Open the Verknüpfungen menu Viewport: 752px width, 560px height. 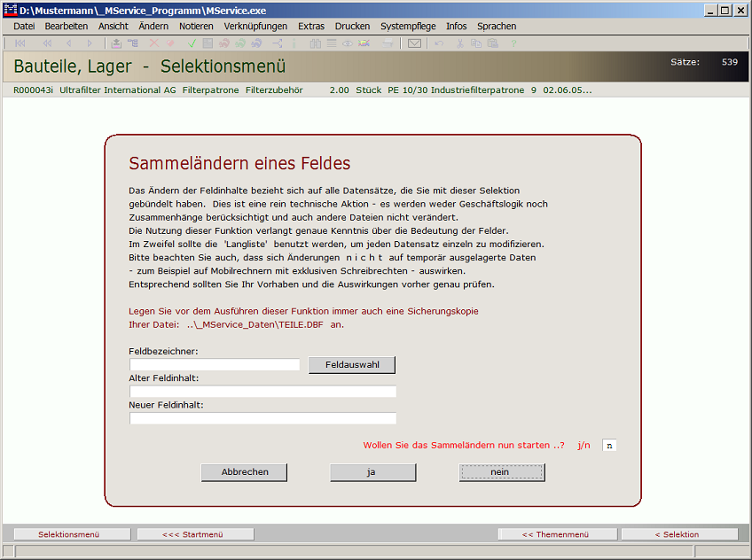(x=255, y=27)
